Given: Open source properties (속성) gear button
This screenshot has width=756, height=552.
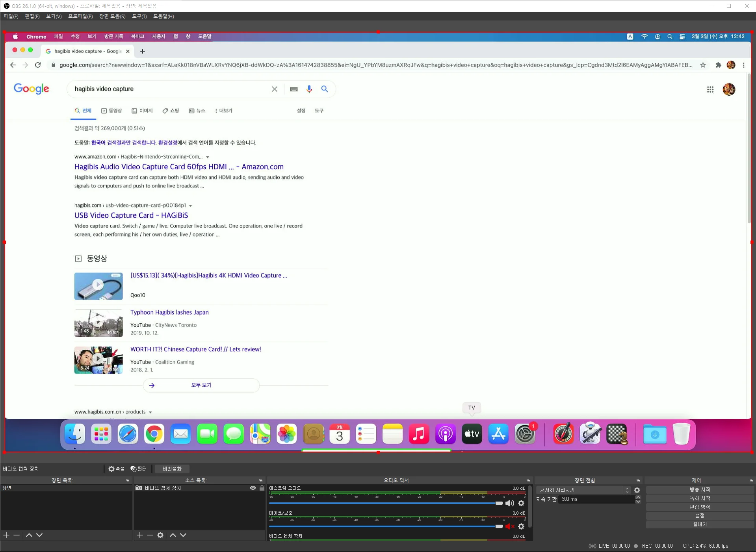Looking at the screenshot, I should (x=116, y=469).
